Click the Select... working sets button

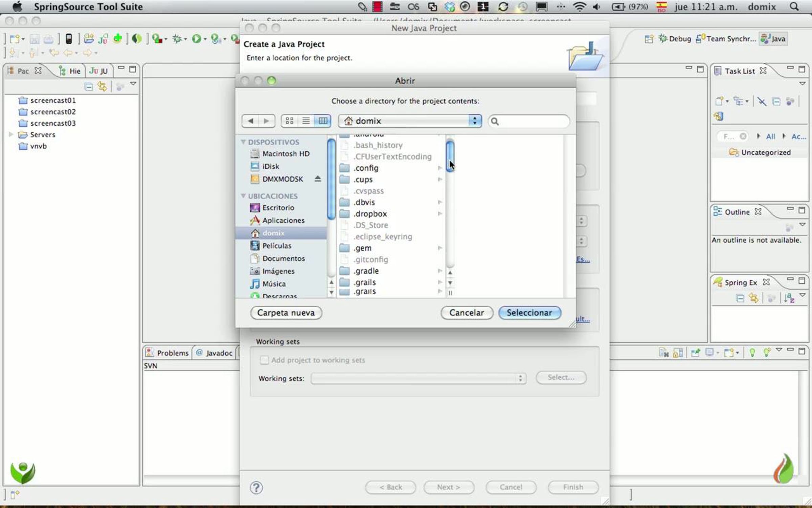561,377
